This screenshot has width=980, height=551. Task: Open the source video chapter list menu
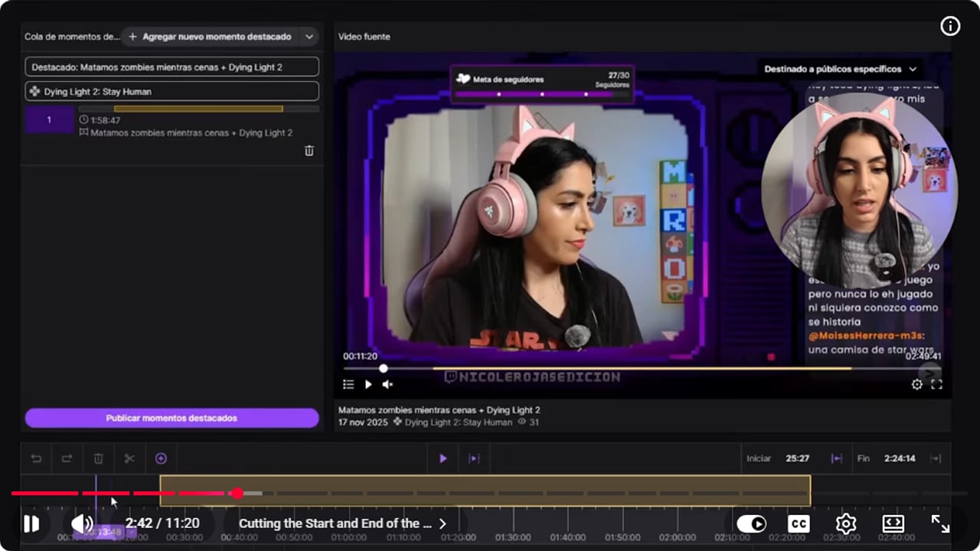(348, 384)
